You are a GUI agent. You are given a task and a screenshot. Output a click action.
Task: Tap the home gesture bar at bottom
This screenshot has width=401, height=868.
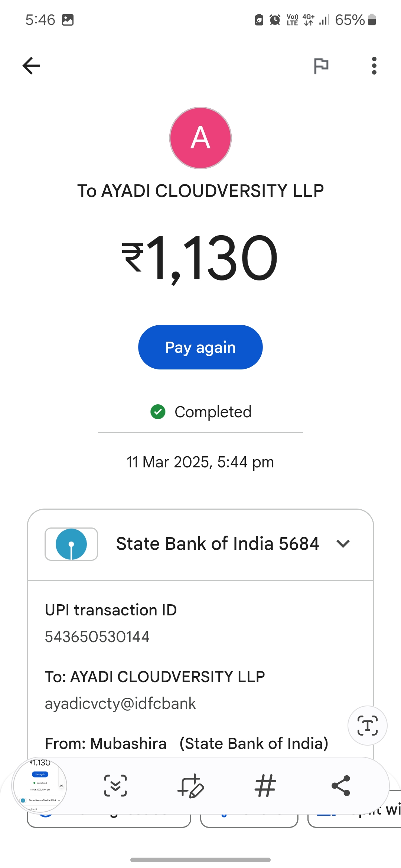click(x=200, y=859)
